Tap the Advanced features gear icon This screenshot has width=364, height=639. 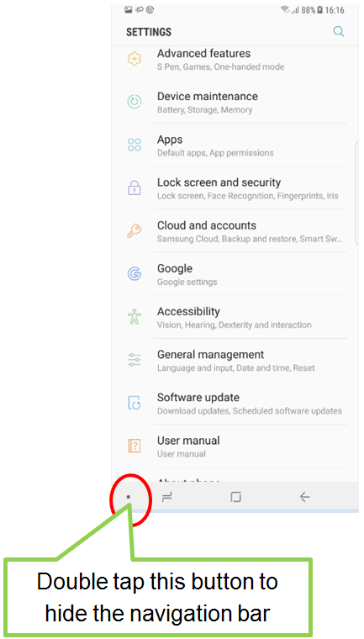click(135, 59)
